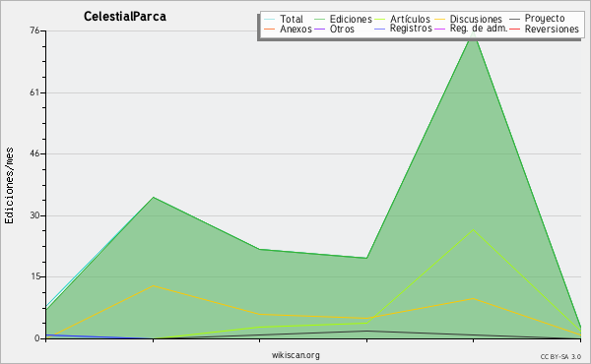Click the Artículos line peak point
591x364 pixels.
(474, 229)
